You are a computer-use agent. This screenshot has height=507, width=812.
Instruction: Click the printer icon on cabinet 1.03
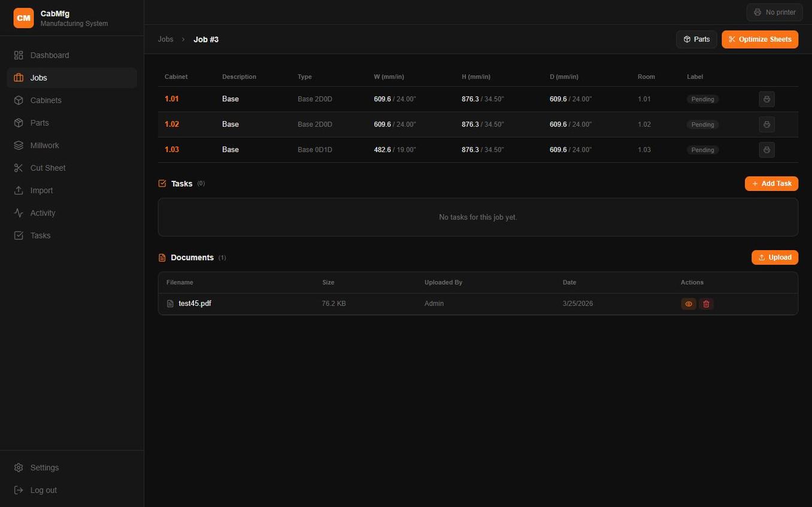[x=766, y=150]
